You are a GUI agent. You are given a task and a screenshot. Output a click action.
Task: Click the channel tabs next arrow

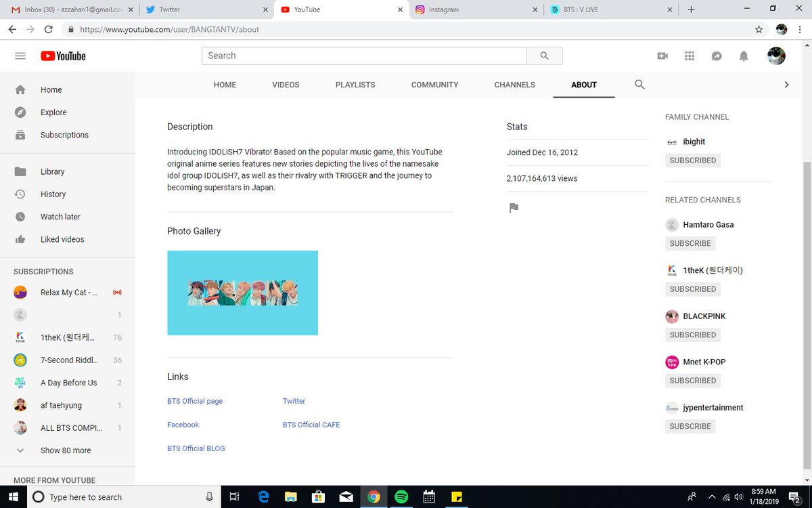786,85
